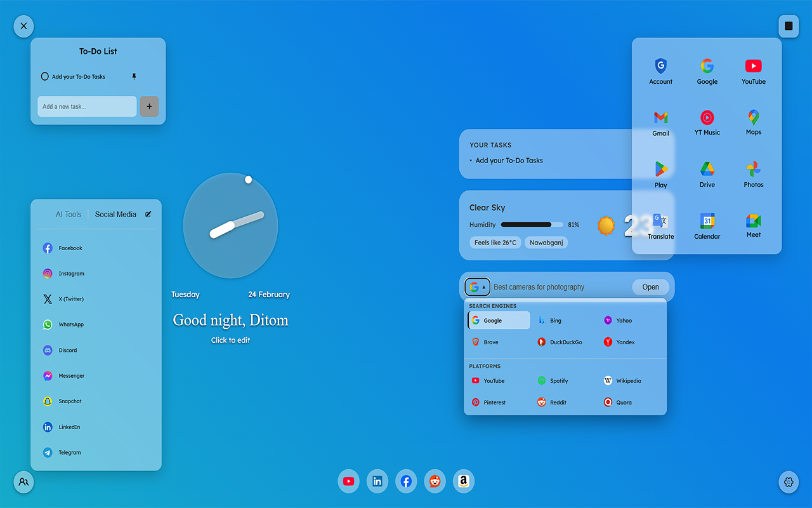This screenshot has height=508, width=812.
Task: Click the Amazon shortcut in bottom dock
Action: click(464, 481)
